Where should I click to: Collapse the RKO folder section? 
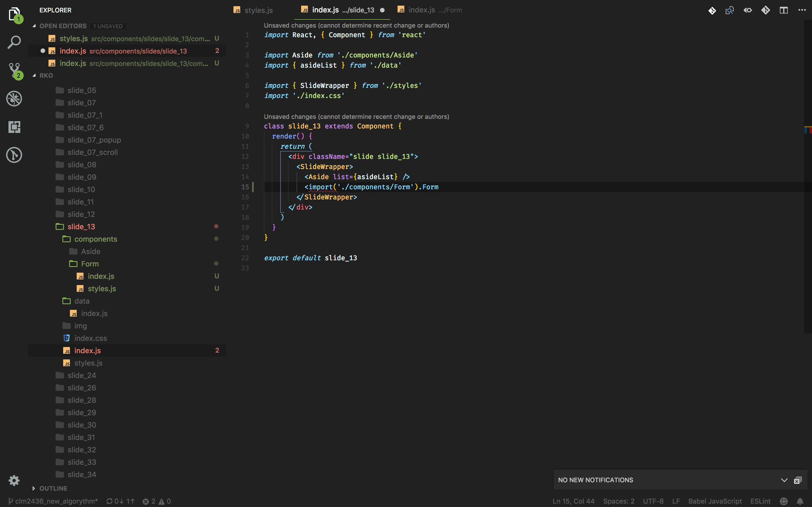click(46, 75)
